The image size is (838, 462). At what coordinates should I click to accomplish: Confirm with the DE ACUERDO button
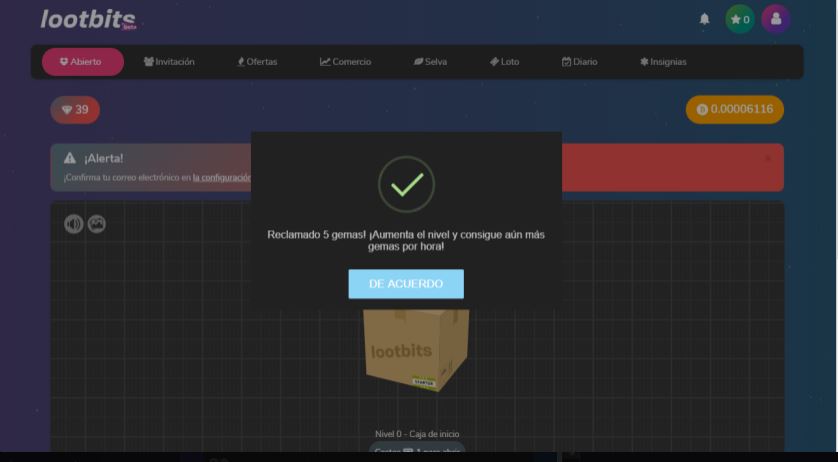pyautogui.click(x=406, y=284)
